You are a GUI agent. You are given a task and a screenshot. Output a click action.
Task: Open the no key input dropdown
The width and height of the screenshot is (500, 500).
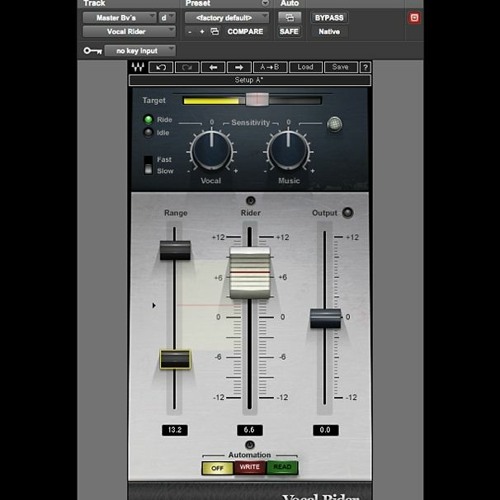pos(140,51)
